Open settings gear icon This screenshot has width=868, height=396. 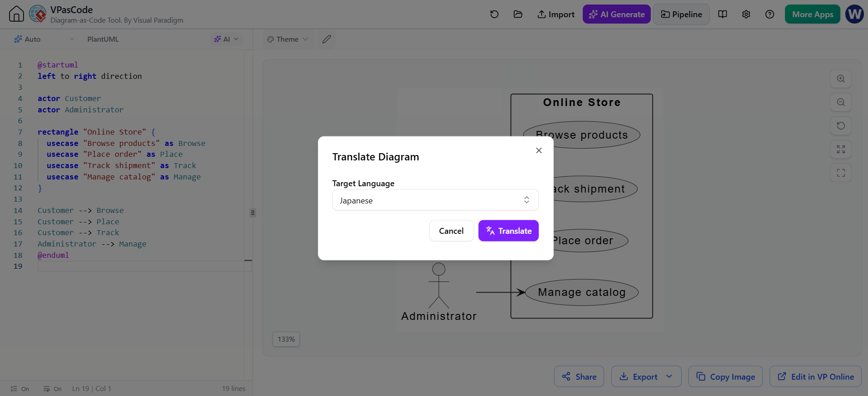(746, 14)
